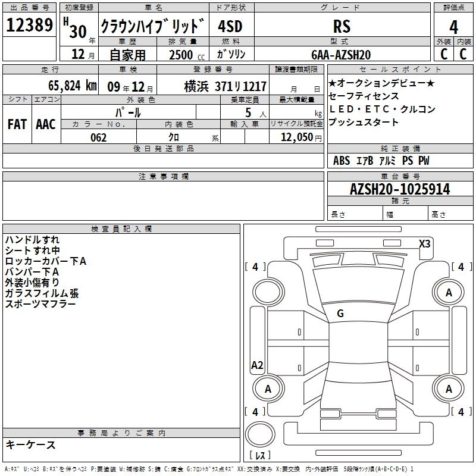
Task: Select the inspector note シートすれ中
Action: click(x=33, y=250)
